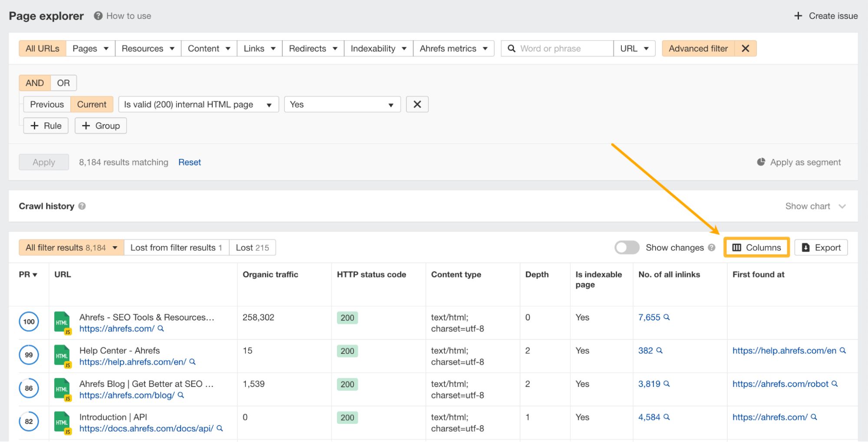The image size is (868, 442).
Task: Open the Pages dropdown filter
Action: coord(90,49)
